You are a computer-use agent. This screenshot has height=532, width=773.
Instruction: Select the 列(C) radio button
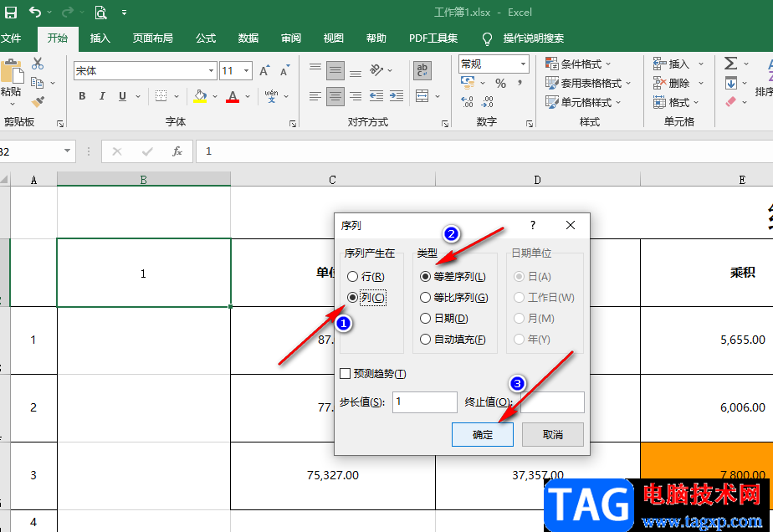366,297
